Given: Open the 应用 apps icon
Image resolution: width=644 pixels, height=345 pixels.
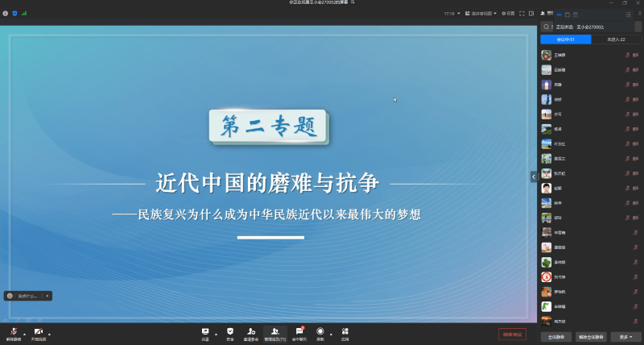Looking at the screenshot, I should tap(345, 331).
